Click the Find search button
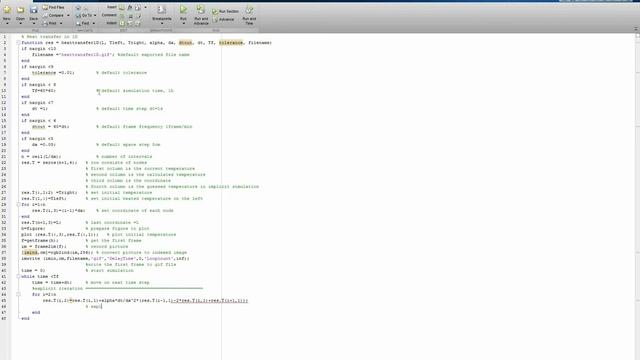 82,23
